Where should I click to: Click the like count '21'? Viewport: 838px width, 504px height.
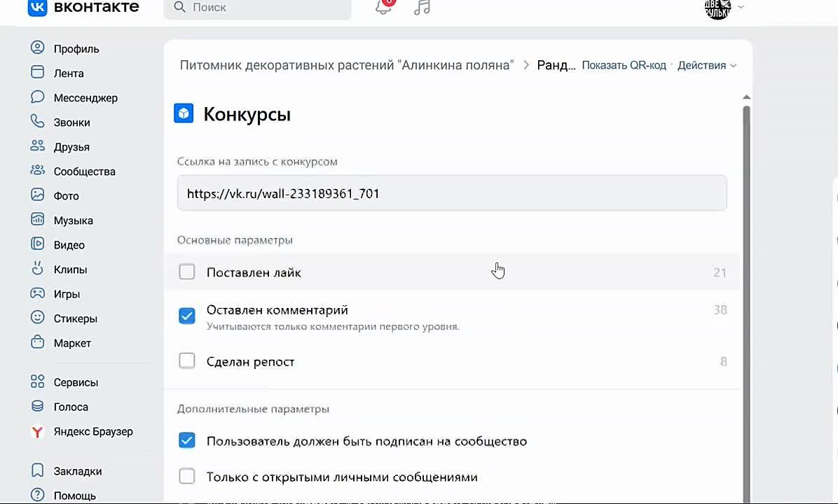click(x=720, y=272)
